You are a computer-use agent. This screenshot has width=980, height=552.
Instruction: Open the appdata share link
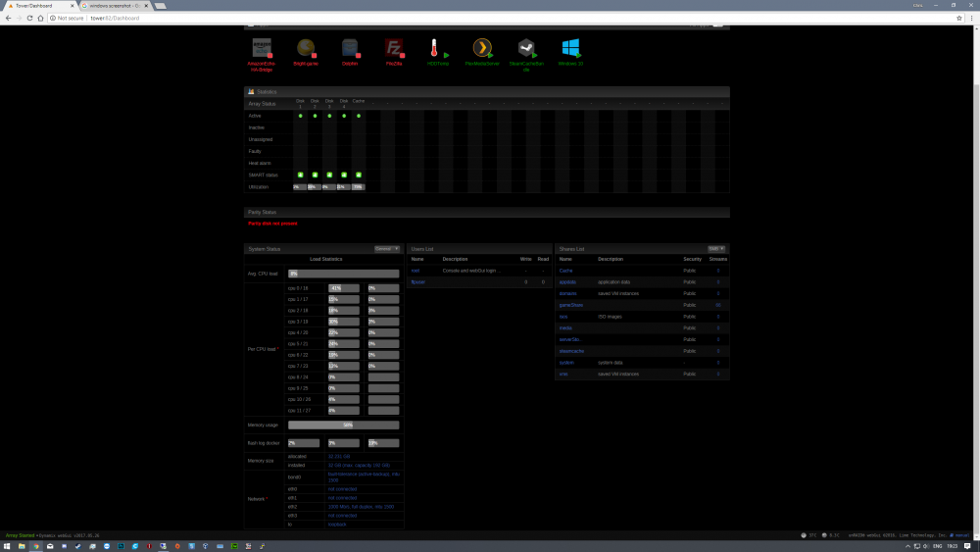[x=567, y=282]
